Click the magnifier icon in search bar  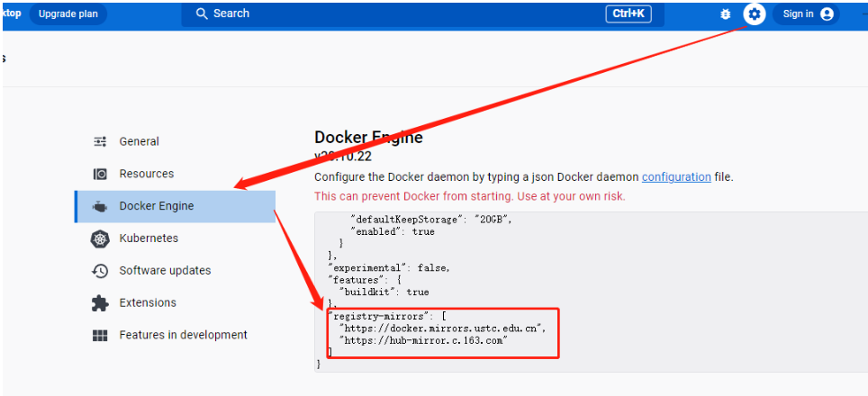(202, 13)
